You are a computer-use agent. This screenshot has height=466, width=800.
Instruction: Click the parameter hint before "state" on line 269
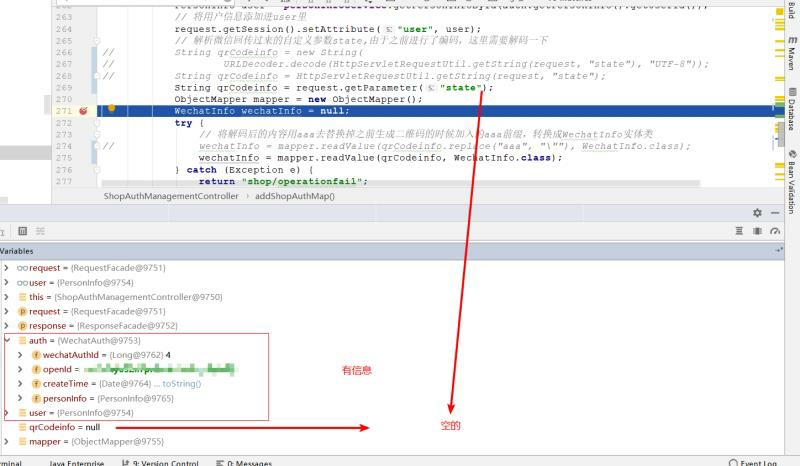(x=431, y=88)
